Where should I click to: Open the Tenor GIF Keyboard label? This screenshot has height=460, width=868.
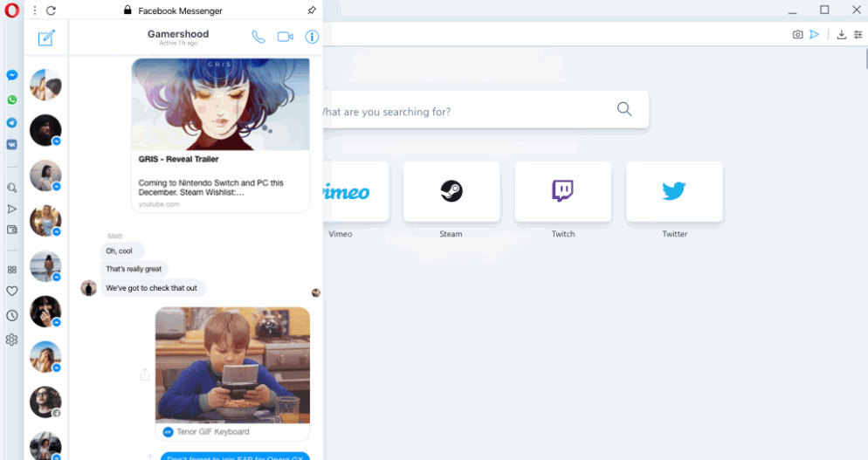click(x=212, y=432)
